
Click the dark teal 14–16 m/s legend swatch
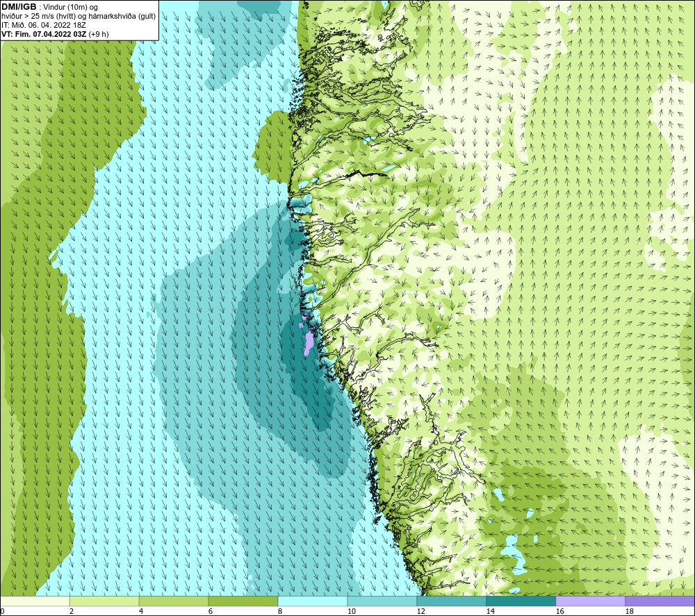coord(521,601)
